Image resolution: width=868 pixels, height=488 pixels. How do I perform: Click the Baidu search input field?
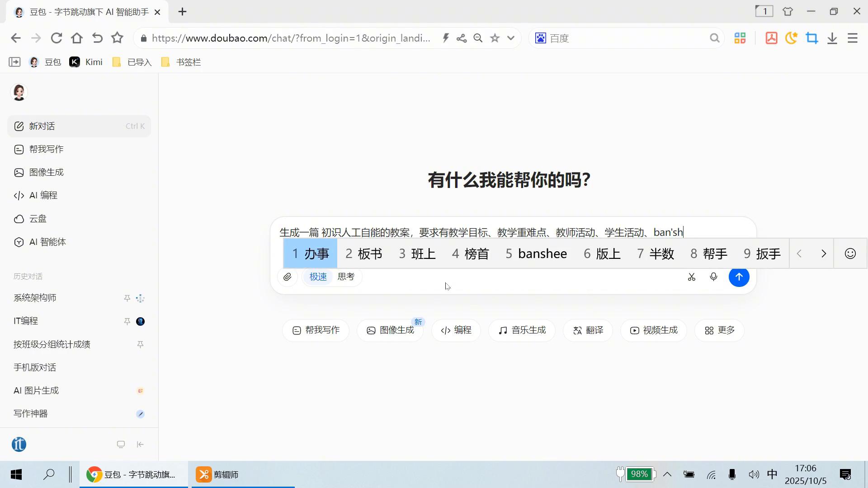click(626, 38)
